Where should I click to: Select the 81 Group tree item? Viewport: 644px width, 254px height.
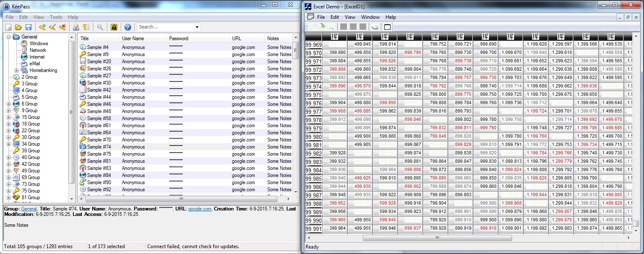[x=31, y=198]
